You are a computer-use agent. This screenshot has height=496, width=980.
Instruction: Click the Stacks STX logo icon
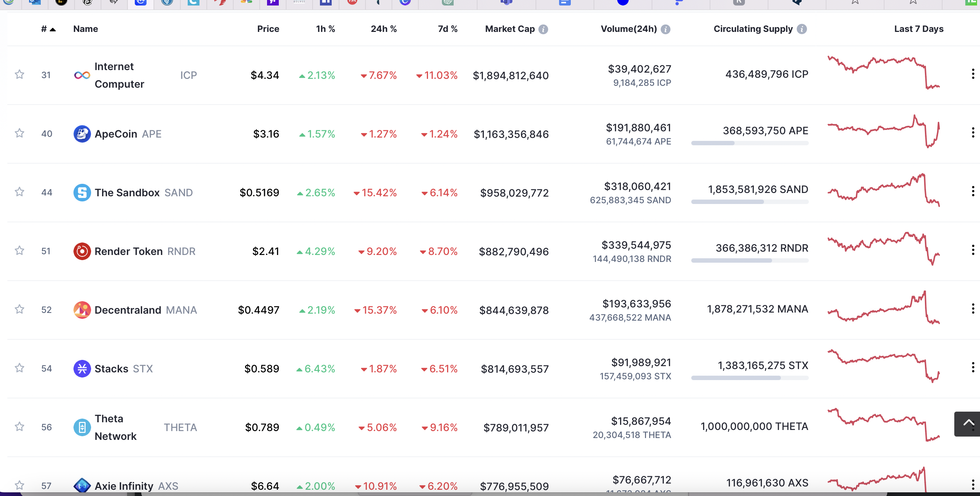[82, 369]
